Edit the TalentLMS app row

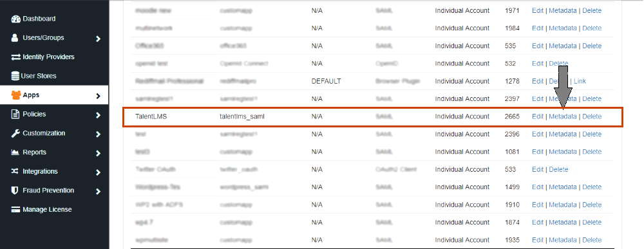click(538, 116)
